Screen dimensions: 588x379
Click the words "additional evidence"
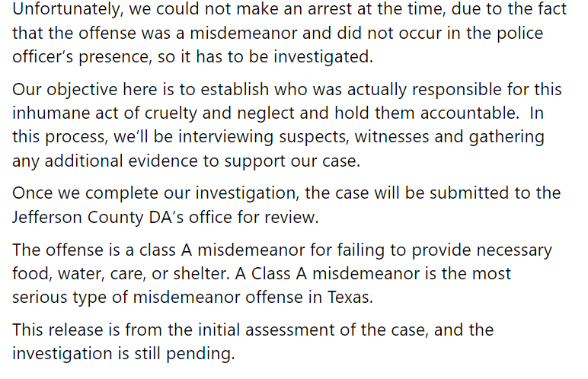pos(121,161)
